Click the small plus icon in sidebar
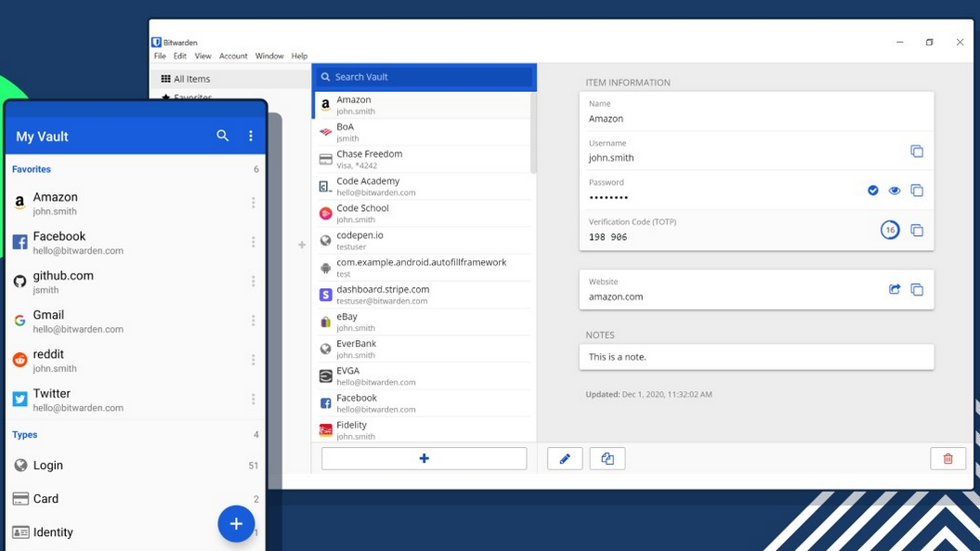Image resolution: width=980 pixels, height=551 pixels. [x=302, y=244]
